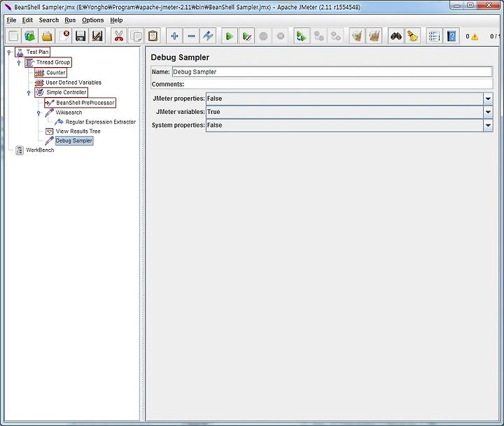Collapse the Test Plan tree node
The width and height of the screenshot is (504, 426).
[9, 52]
